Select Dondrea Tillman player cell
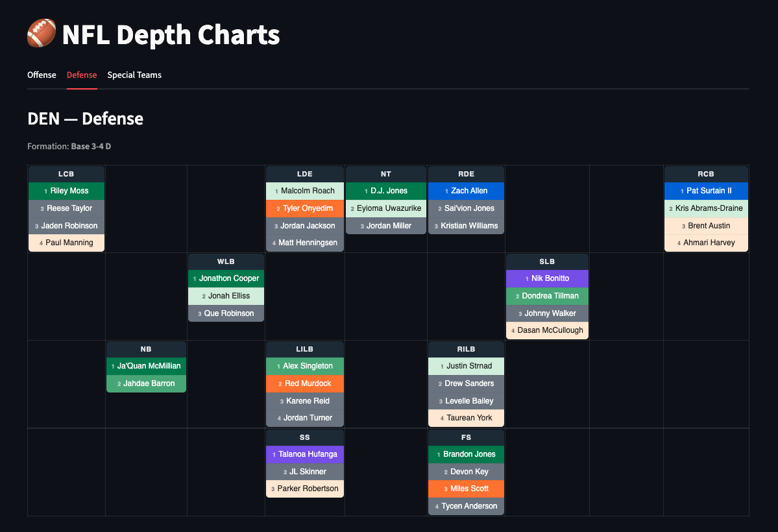Screen dimensions: 778x532 (547, 296)
